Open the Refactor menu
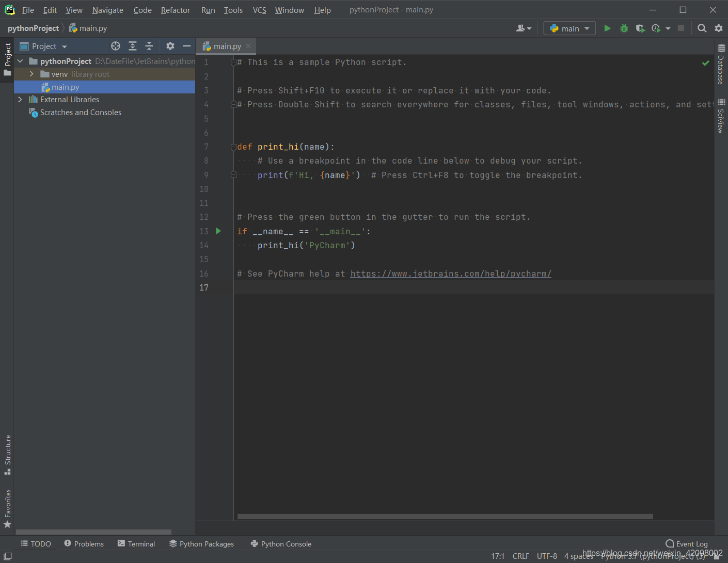 (175, 10)
